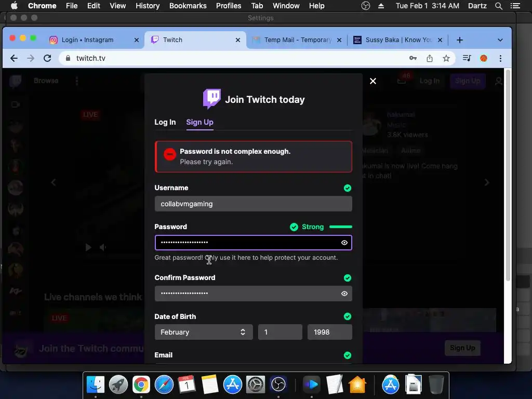Open the Chrome profile avatar
Screen dimensions: 532x399
click(x=484, y=58)
